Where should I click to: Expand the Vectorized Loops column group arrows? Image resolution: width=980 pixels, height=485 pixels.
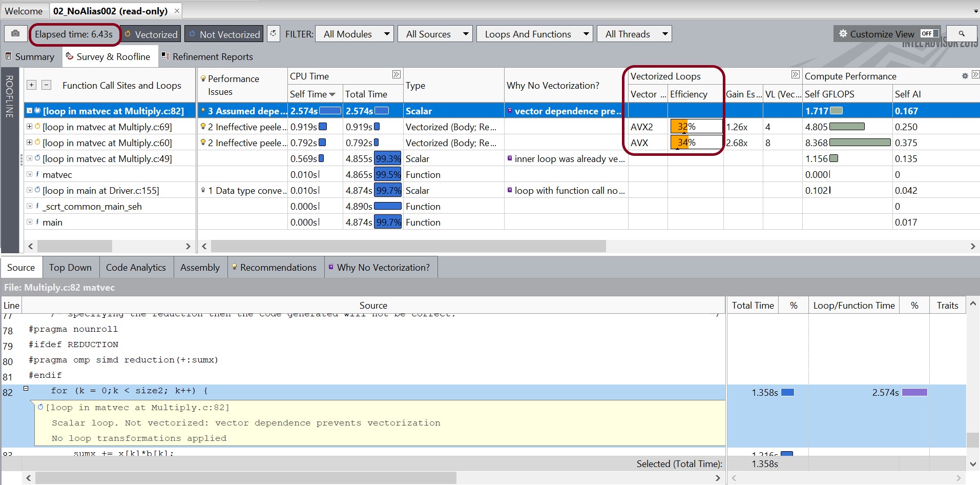(795, 75)
